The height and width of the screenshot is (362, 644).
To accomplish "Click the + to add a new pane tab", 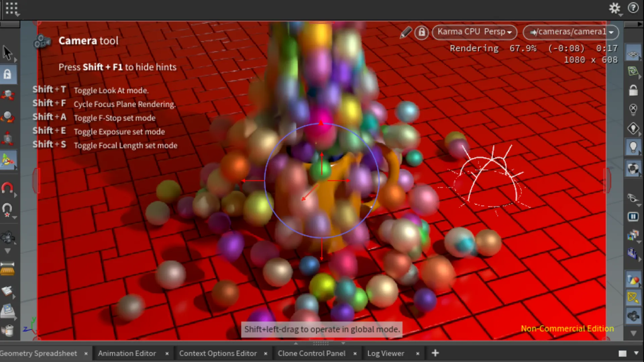I will click(x=435, y=353).
